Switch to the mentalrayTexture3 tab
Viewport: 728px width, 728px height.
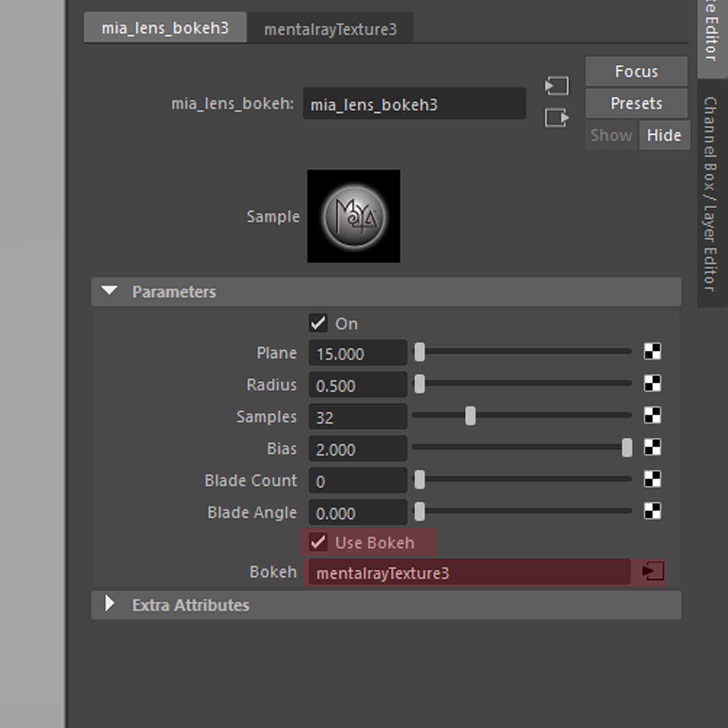point(330,29)
